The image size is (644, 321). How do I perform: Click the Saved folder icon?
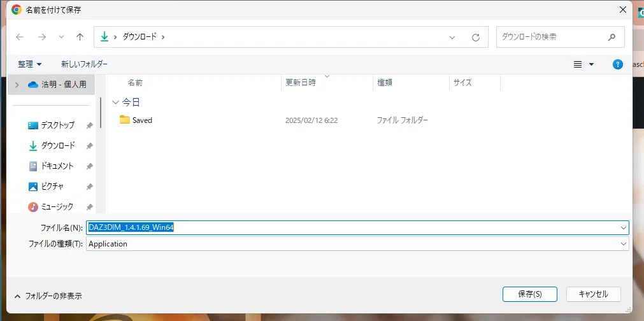(125, 120)
